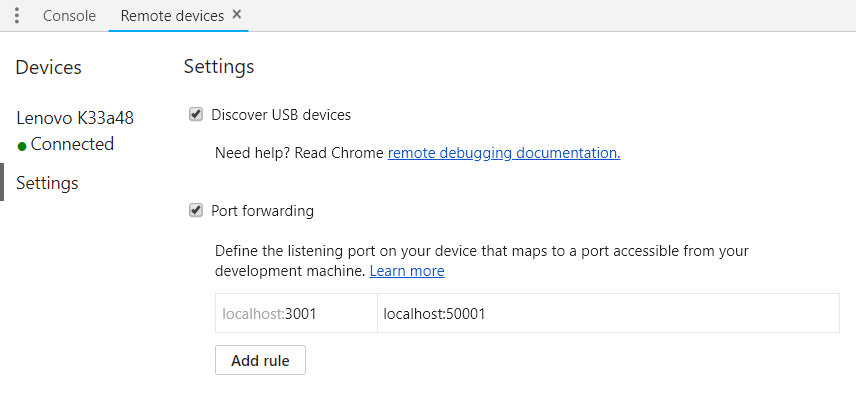Click the green connected status dot
The image size is (856, 401).
pos(22,146)
